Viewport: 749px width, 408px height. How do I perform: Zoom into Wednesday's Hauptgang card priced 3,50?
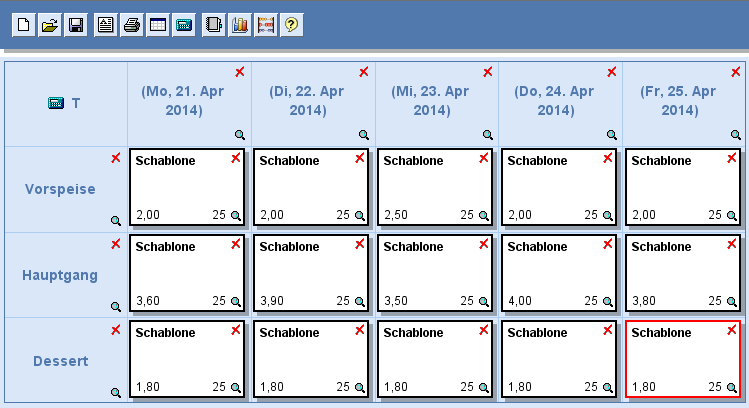point(484,301)
